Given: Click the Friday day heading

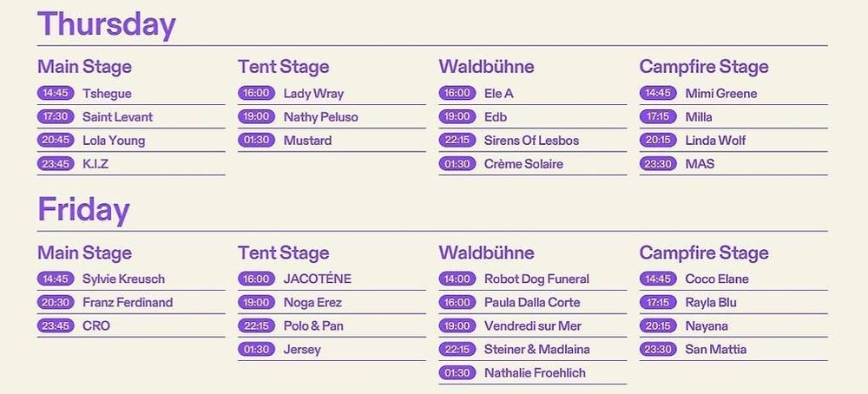Looking at the screenshot, I should coord(83,210).
